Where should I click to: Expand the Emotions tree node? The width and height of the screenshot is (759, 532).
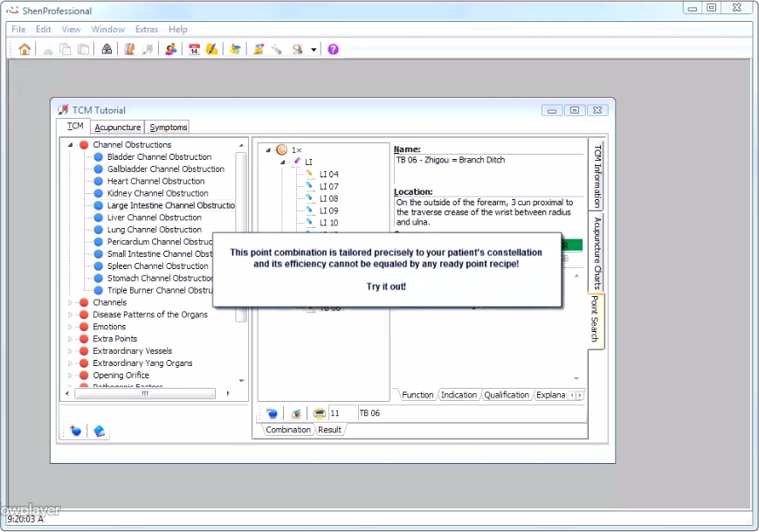pyautogui.click(x=71, y=327)
